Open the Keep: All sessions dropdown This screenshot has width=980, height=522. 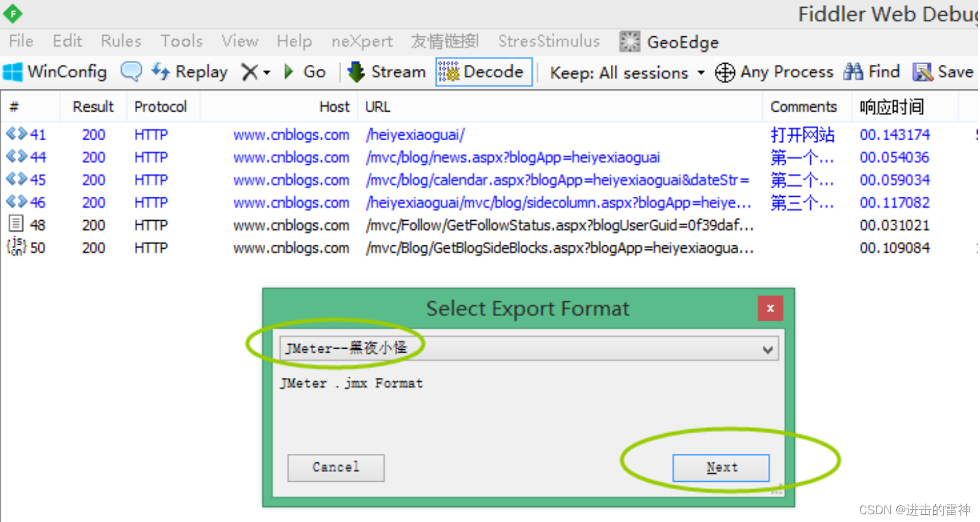point(627,73)
